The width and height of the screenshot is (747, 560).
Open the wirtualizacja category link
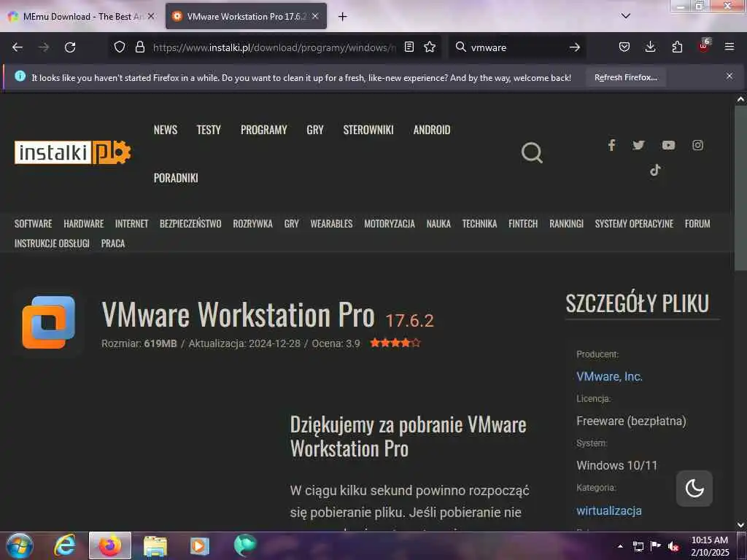coord(609,510)
